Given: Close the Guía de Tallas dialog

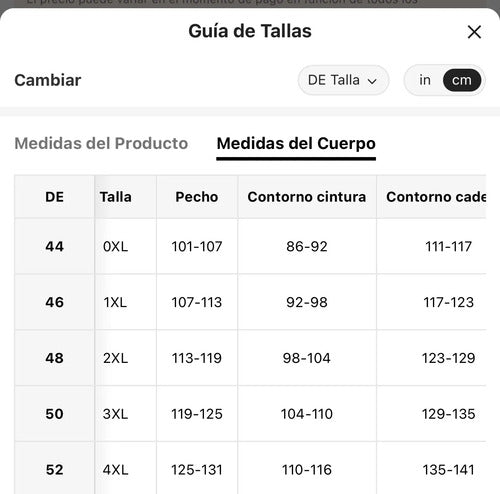Looking at the screenshot, I should click(474, 32).
